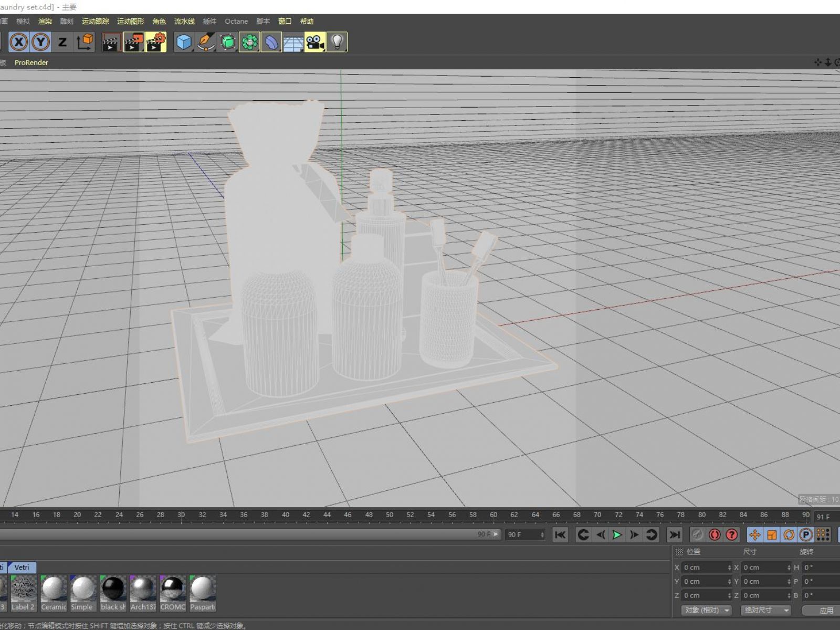Screen dimensions: 840x630
Task: Go to previous keyframe
Action: (583, 535)
